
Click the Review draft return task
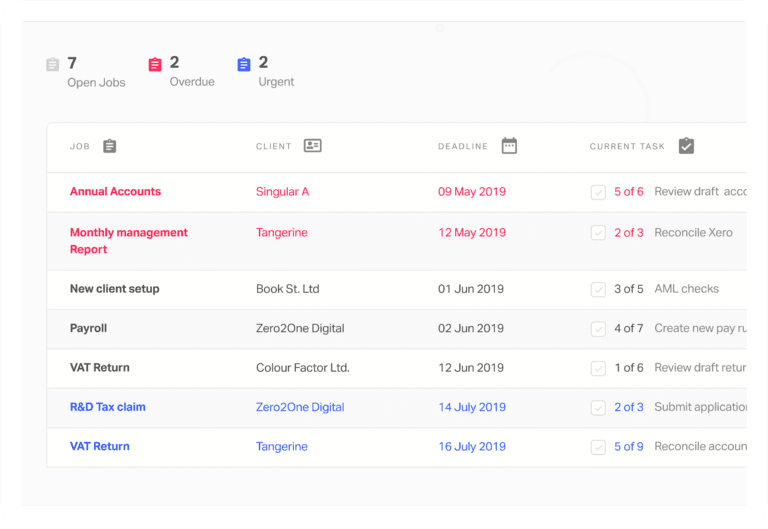pos(700,368)
